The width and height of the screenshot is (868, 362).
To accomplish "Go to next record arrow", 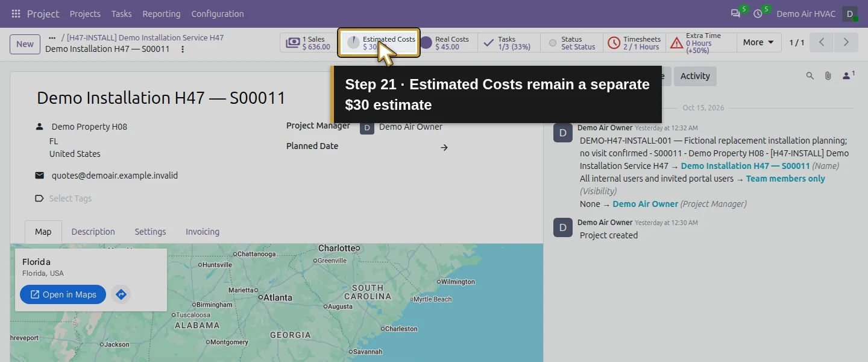I will (846, 43).
